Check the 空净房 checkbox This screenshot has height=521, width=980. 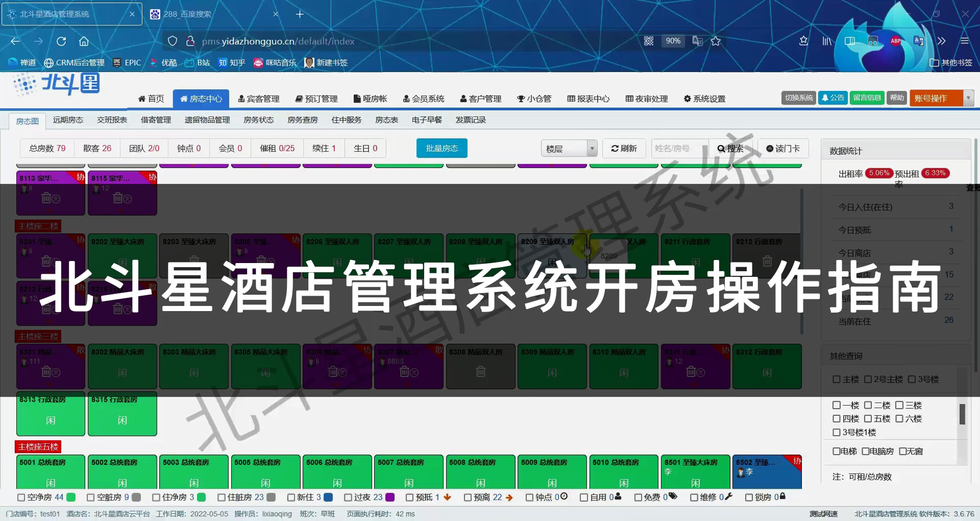[21, 497]
